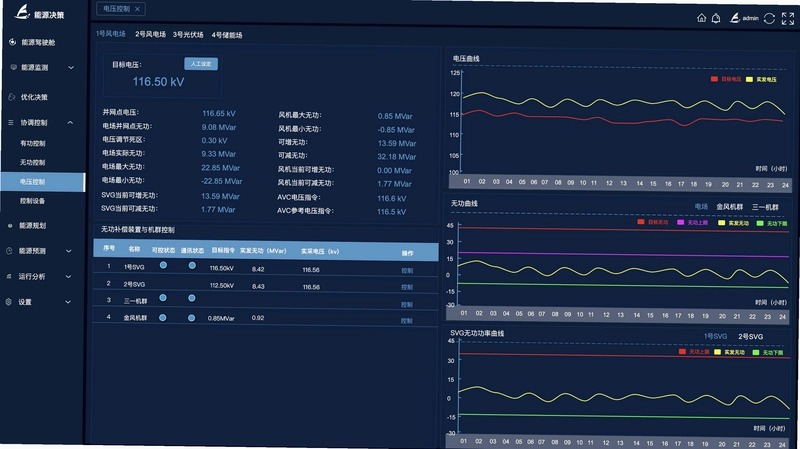Click 控制 link for 2号SVG row
Image resolution: width=800 pixels, height=449 pixels.
pyautogui.click(x=407, y=287)
